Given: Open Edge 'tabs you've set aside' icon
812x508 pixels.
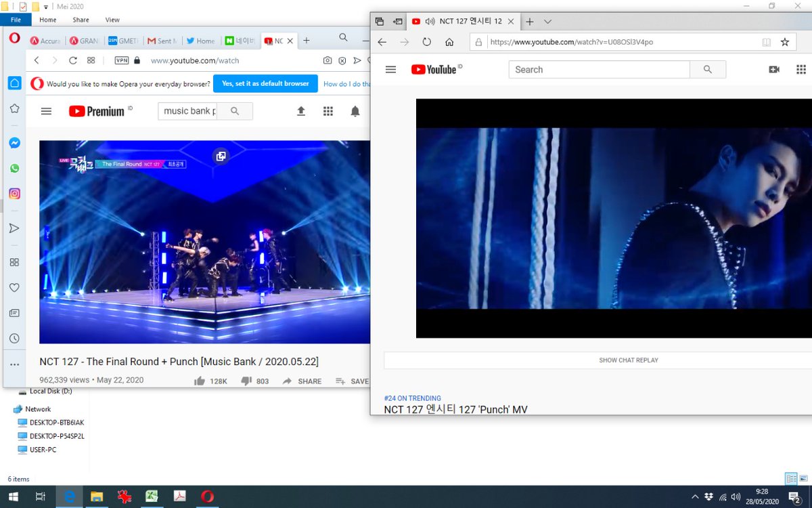Looking at the screenshot, I should pos(380,22).
